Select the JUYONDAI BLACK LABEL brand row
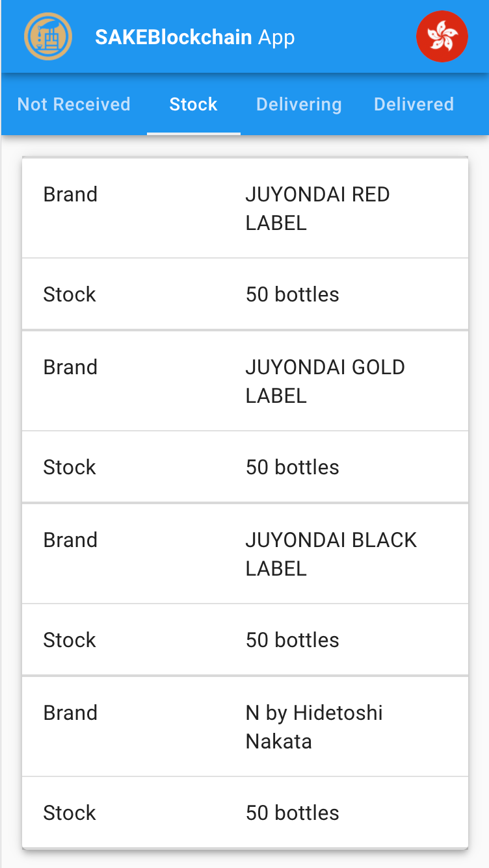This screenshot has width=489, height=868. click(x=245, y=554)
